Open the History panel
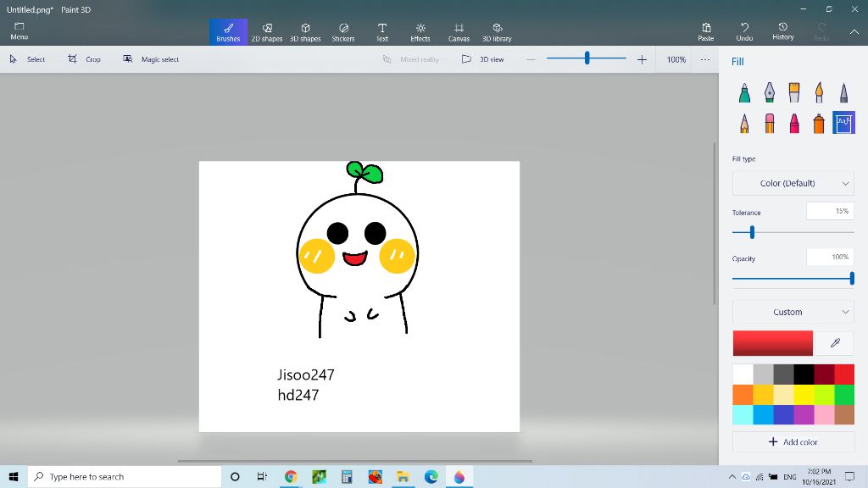The width and height of the screenshot is (868, 488). point(782,31)
